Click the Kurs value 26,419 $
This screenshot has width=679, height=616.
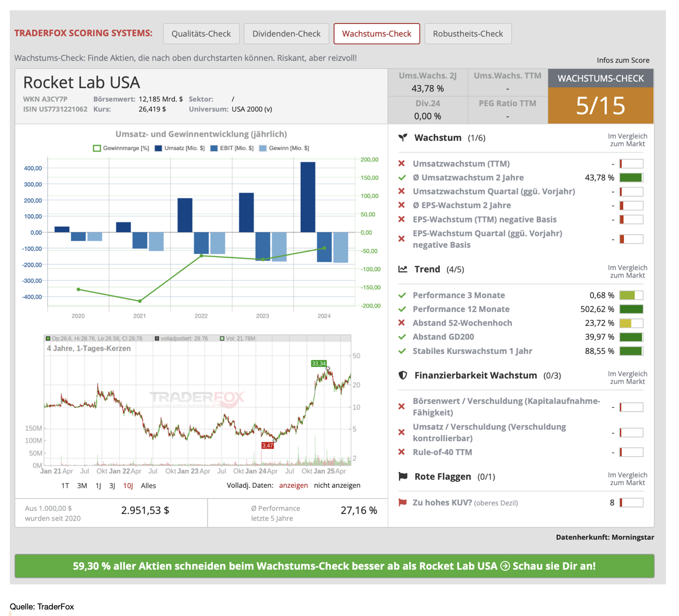[152, 109]
